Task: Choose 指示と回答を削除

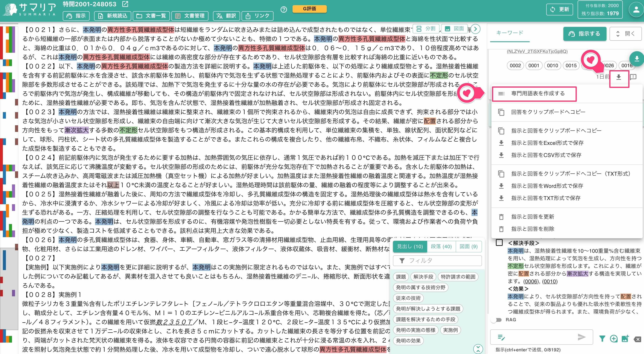Action: [x=567, y=229]
